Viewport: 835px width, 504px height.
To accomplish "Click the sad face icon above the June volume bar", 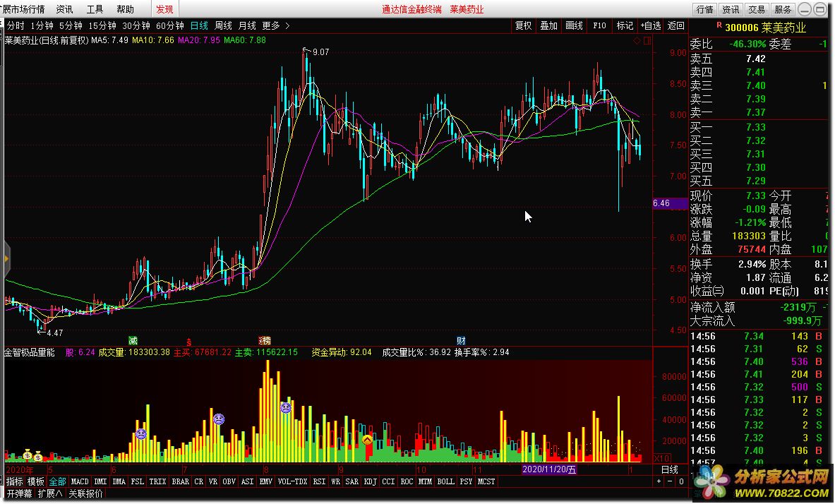I will 140,433.
